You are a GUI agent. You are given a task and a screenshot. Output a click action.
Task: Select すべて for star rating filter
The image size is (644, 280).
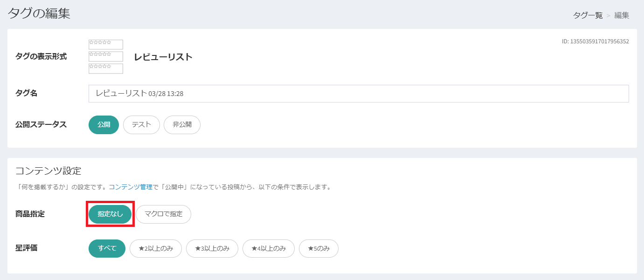click(107, 248)
